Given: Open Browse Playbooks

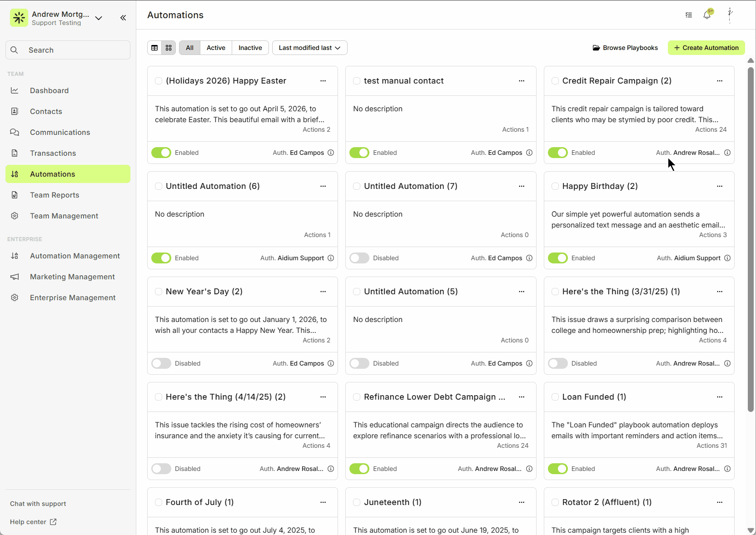Looking at the screenshot, I should point(625,48).
